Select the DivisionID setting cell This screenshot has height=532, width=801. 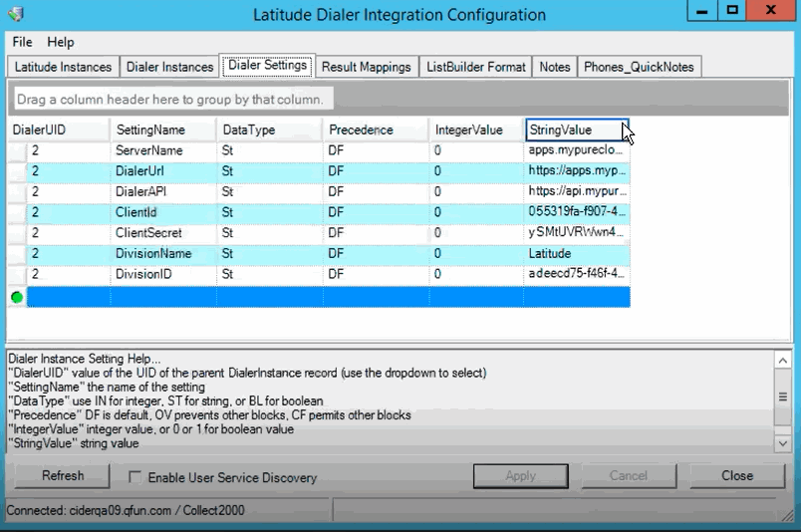coord(163,274)
